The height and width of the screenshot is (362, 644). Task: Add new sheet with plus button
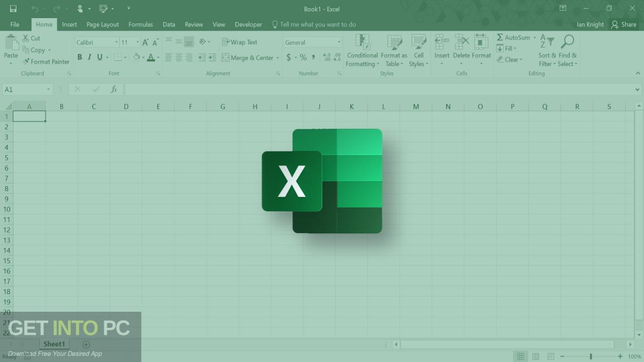click(x=86, y=344)
